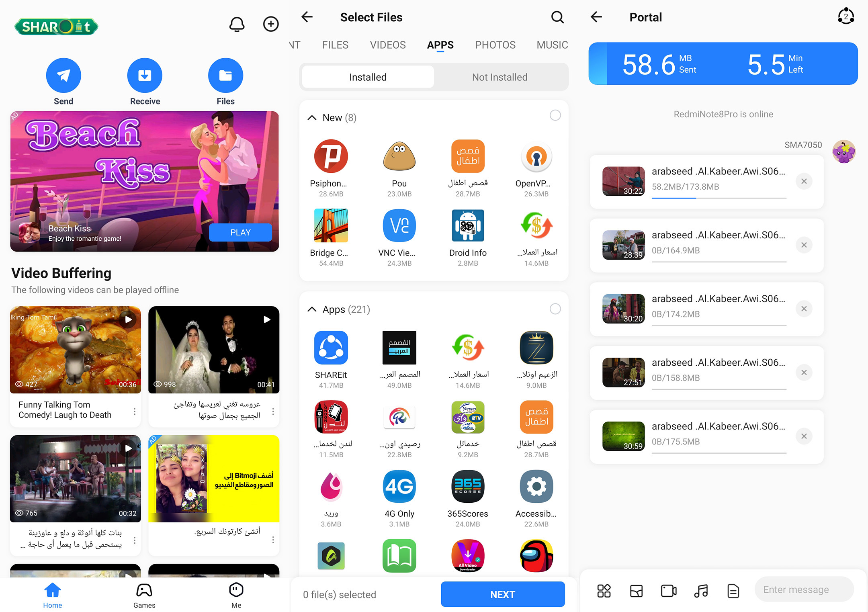Switch to the Not Installed toggle
The width and height of the screenshot is (868, 612).
(x=500, y=77)
